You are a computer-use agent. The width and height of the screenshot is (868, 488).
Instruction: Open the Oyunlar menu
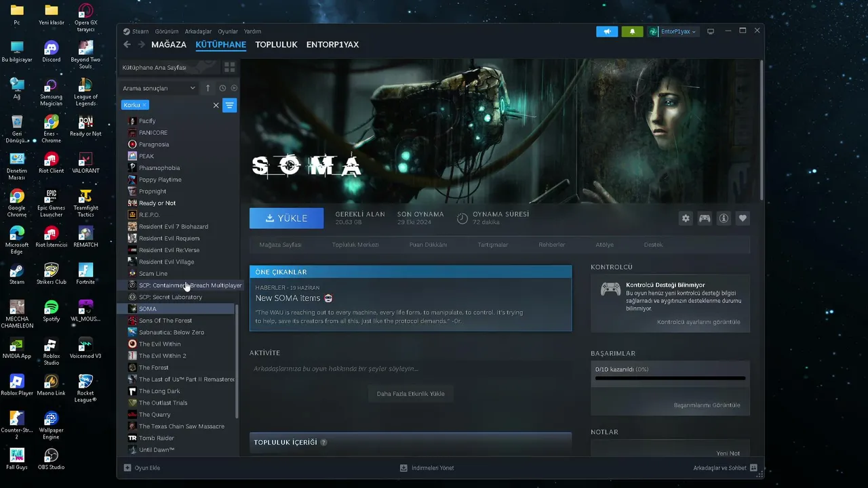[228, 31]
